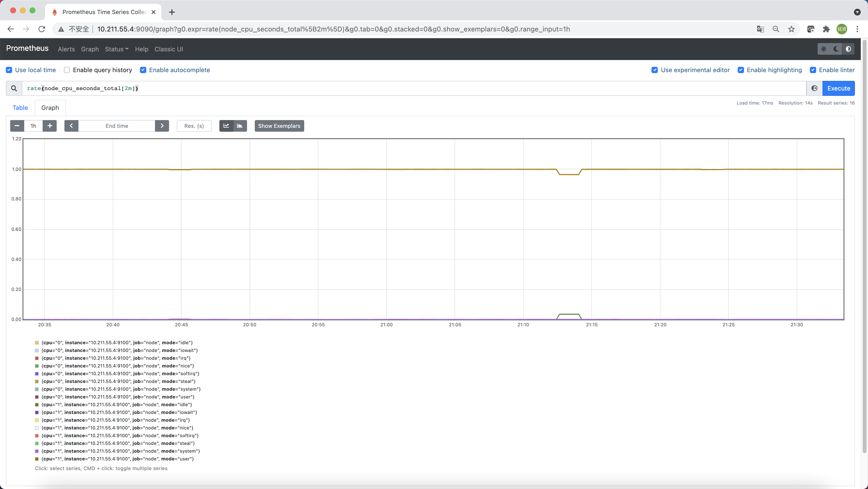Expand the Status dropdown menu
Screen dimensions: 868x489
coord(116,49)
